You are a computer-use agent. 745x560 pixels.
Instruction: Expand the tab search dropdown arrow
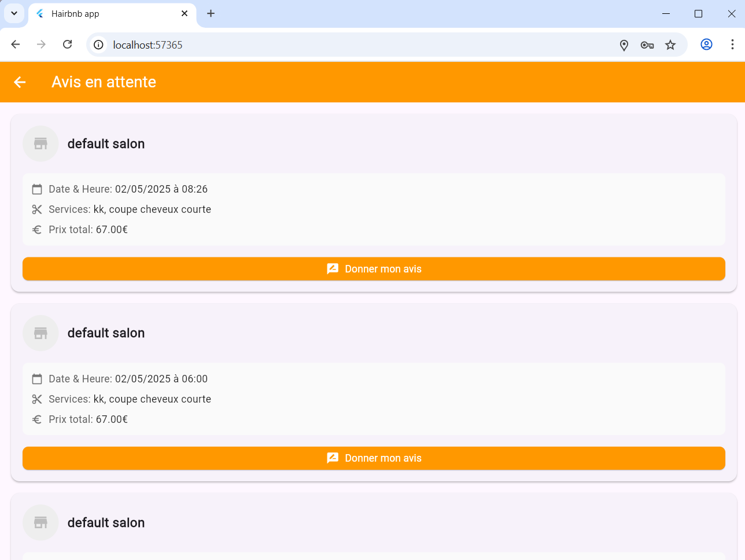click(14, 13)
